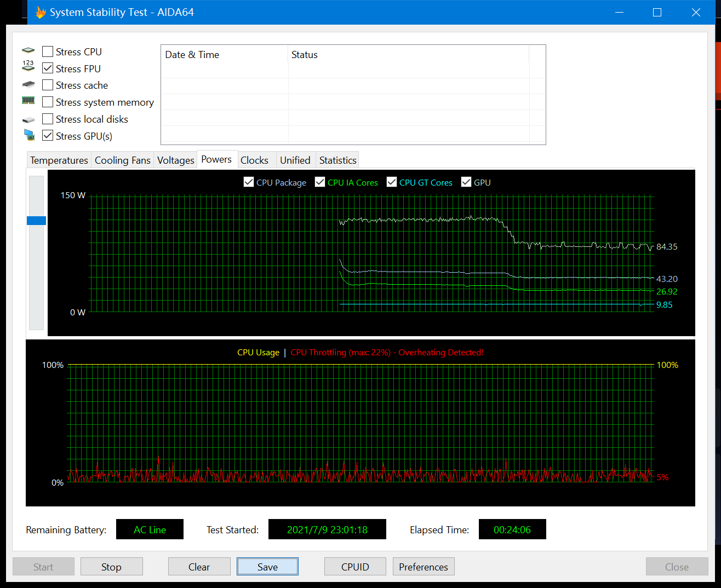Open the Cooling Fans tab
This screenshot has width=721, height=588.
click(123, 160)
